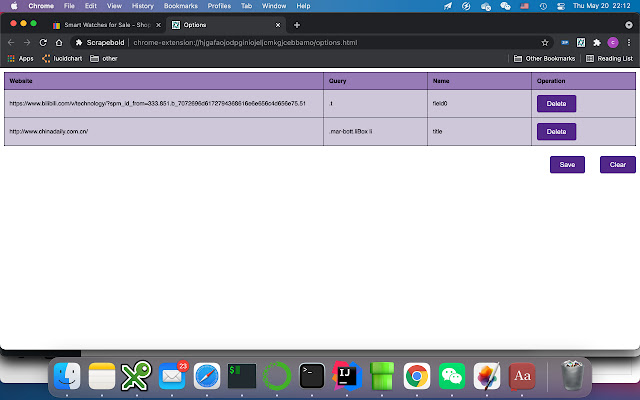This screenshot has width=640, height=400.
Task: Open the Bookmarks menu in menu bar
Action: click(x=180, y=6)
